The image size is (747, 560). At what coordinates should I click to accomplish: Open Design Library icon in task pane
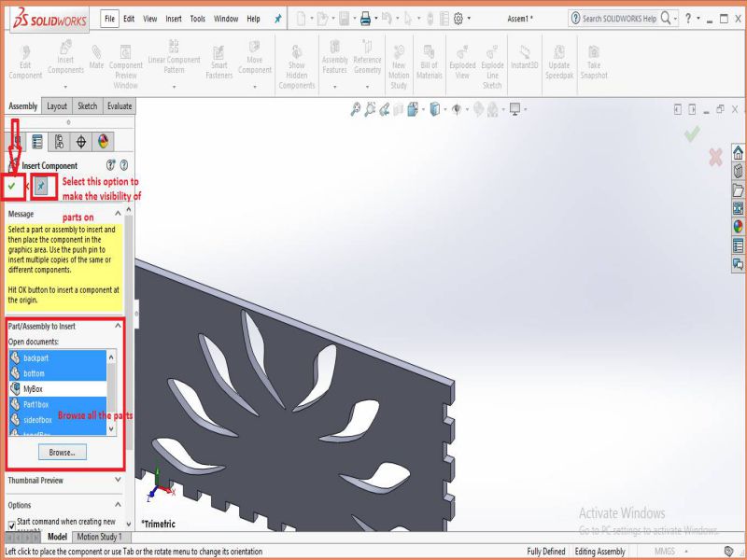click(x=738, y=171)
